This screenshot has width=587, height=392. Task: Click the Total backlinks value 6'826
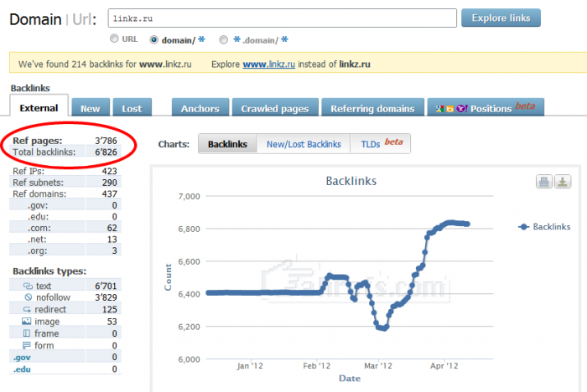tap(106, 152)
